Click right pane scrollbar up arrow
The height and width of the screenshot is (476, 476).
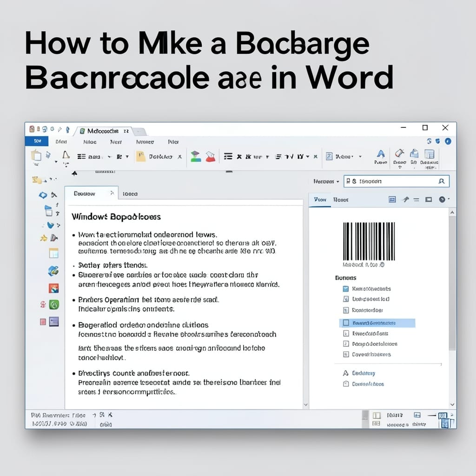(452, 212)
